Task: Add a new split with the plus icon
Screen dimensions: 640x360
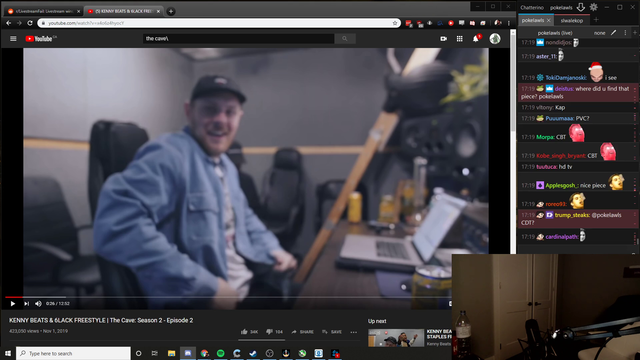Action: [635, 33]
